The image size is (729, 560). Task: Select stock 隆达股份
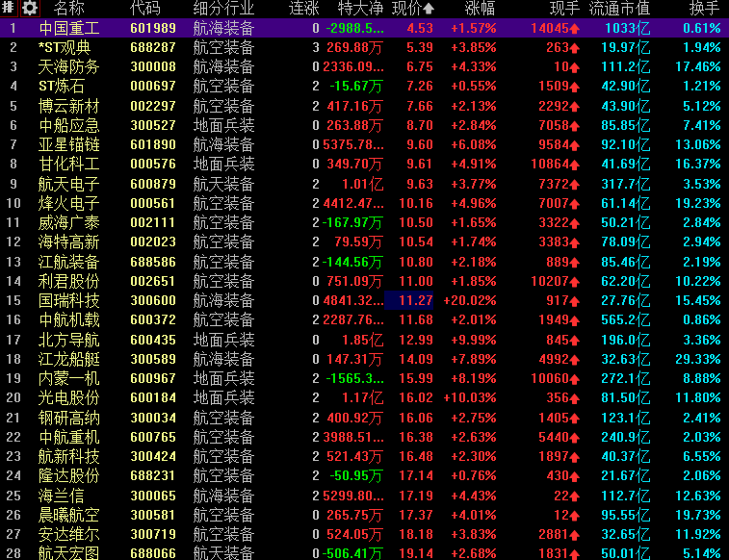coord(68,476)
